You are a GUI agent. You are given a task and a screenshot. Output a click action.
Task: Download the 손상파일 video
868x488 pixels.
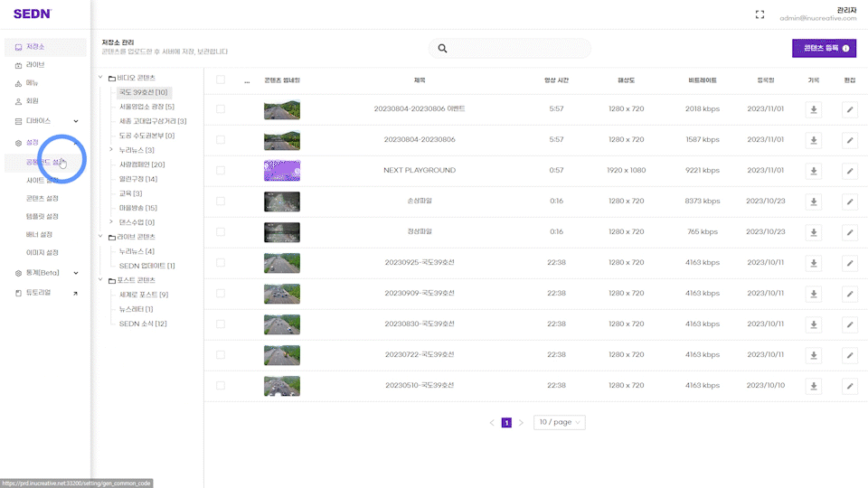[813, 202]
